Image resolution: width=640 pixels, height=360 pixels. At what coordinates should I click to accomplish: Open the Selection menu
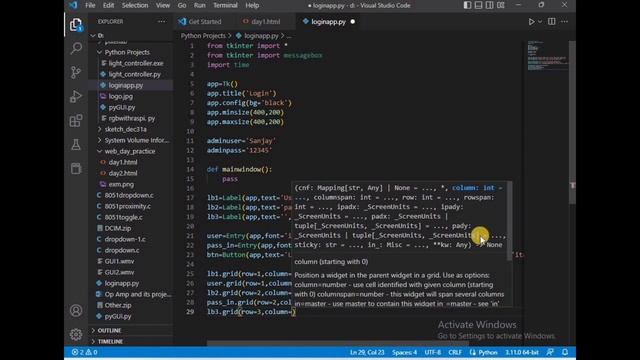tap(135, 5)
